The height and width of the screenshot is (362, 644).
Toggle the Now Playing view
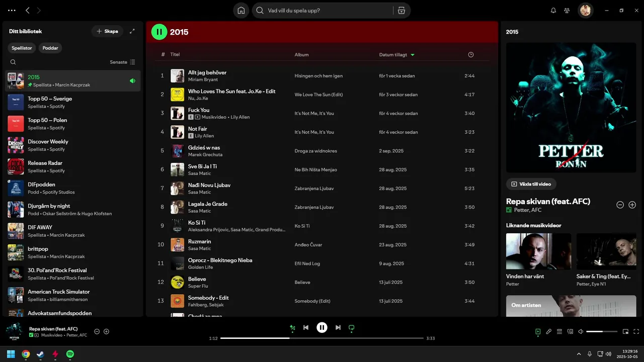point(538,331)
